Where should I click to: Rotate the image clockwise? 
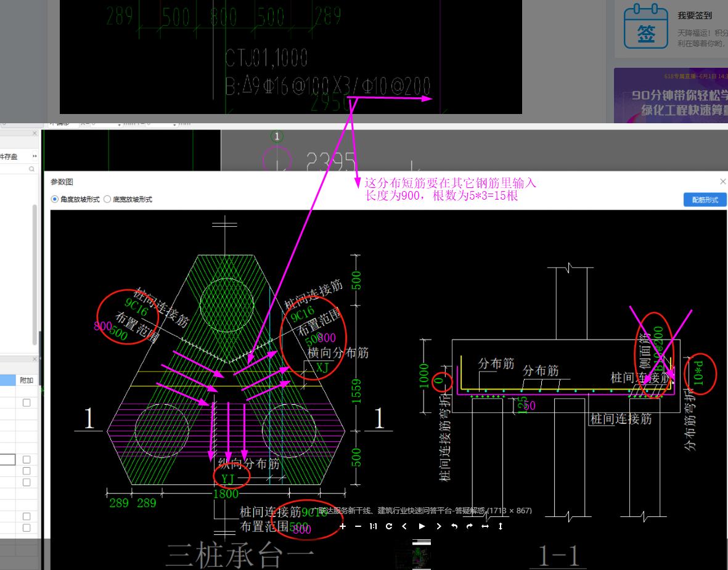pyautogui.click(x=389, y=526)
